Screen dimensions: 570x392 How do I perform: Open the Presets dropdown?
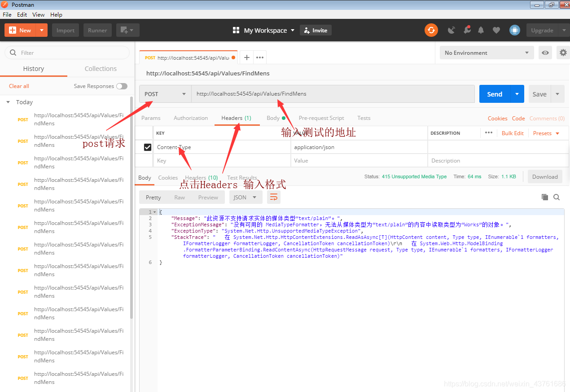[x=546, y=133]
